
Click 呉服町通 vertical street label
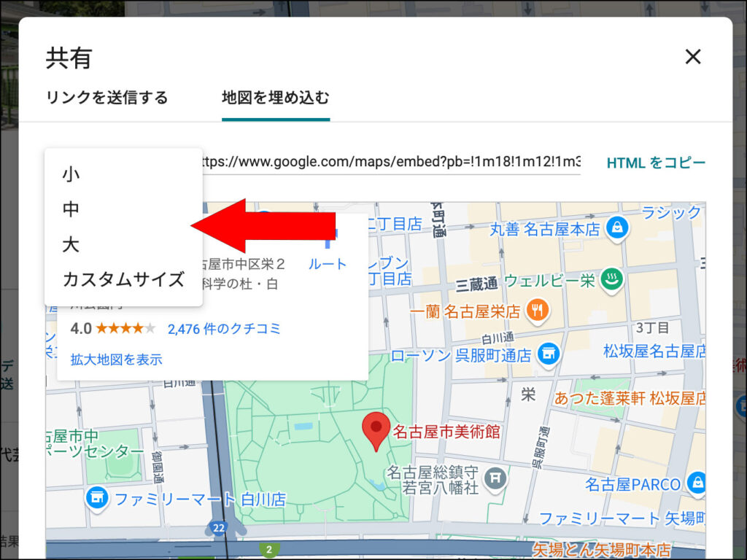click(541, 448)
